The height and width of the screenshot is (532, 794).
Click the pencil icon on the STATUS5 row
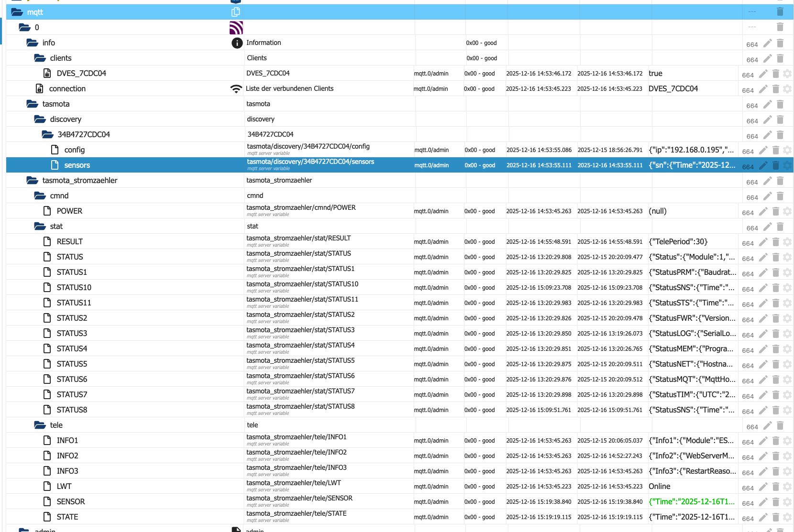pos(763,364)
